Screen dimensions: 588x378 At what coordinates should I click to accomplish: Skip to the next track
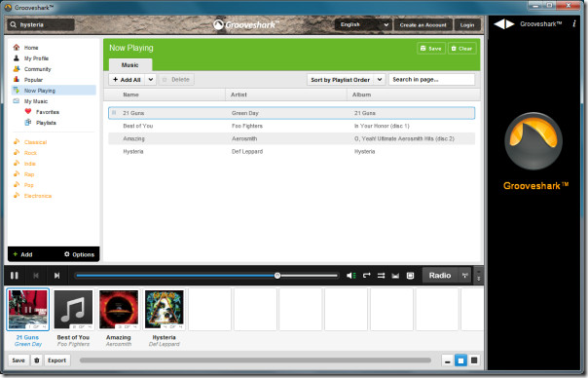[x=56, y=276]
